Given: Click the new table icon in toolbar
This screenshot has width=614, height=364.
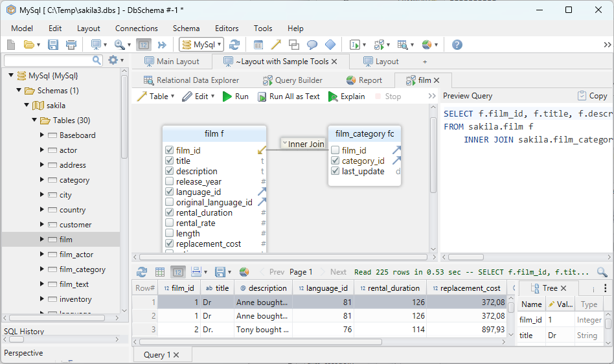Looking at the screenshot, I should 258,45.
